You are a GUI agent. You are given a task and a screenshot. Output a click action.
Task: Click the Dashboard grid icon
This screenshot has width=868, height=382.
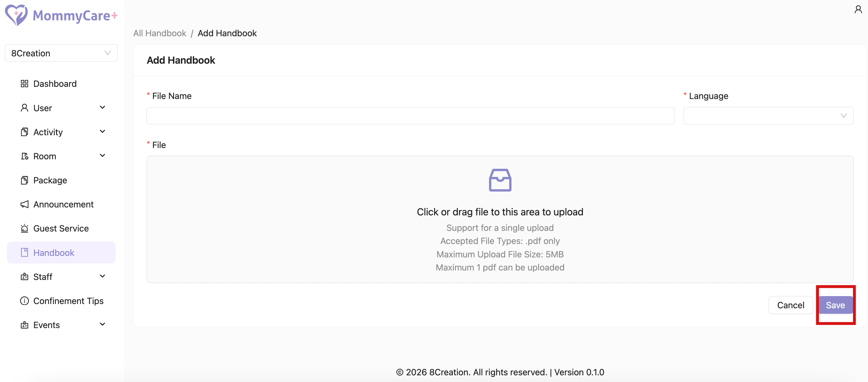coord(24,83)
